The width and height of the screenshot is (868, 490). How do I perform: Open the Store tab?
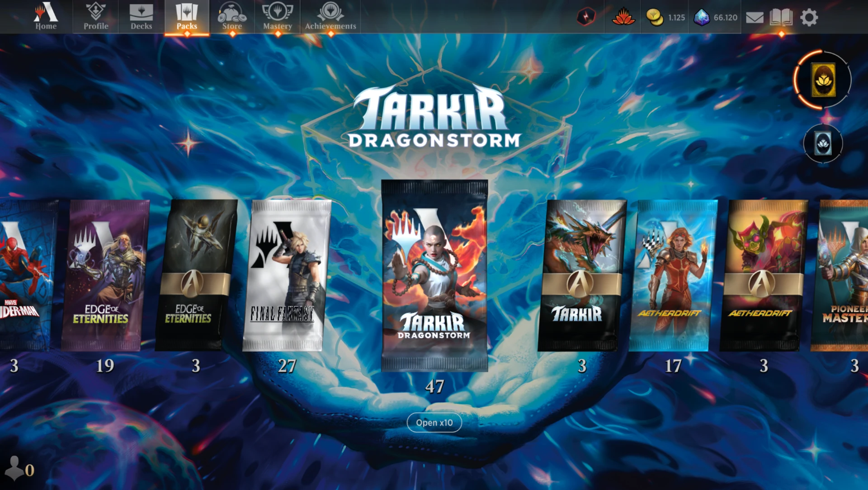pos(232,17)
